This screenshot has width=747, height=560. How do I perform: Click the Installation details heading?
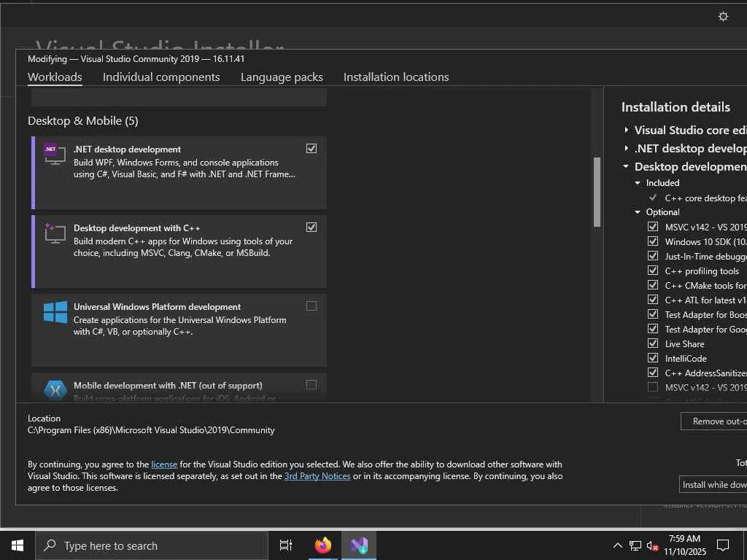pyautogui.click(x=676, y=107)
